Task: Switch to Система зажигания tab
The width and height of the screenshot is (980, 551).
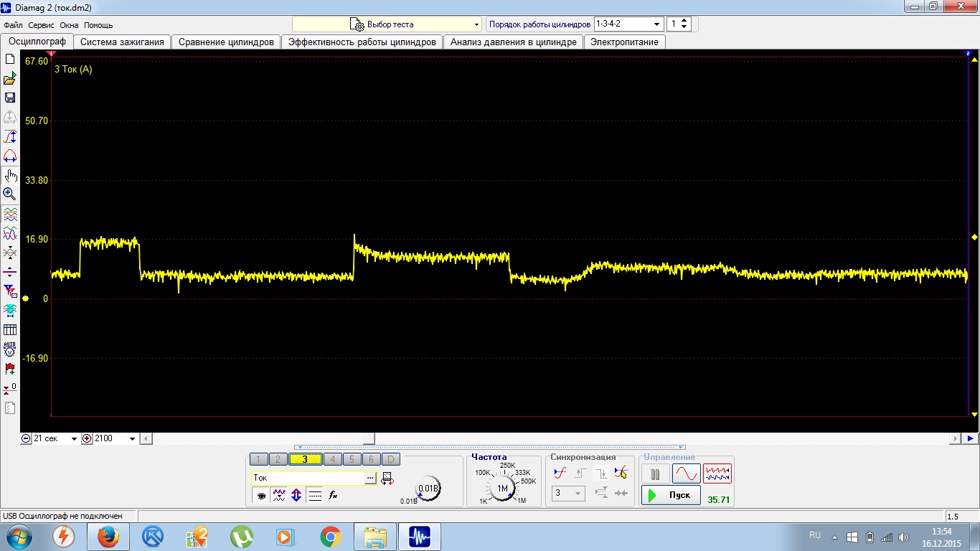Action: [122, 42]
